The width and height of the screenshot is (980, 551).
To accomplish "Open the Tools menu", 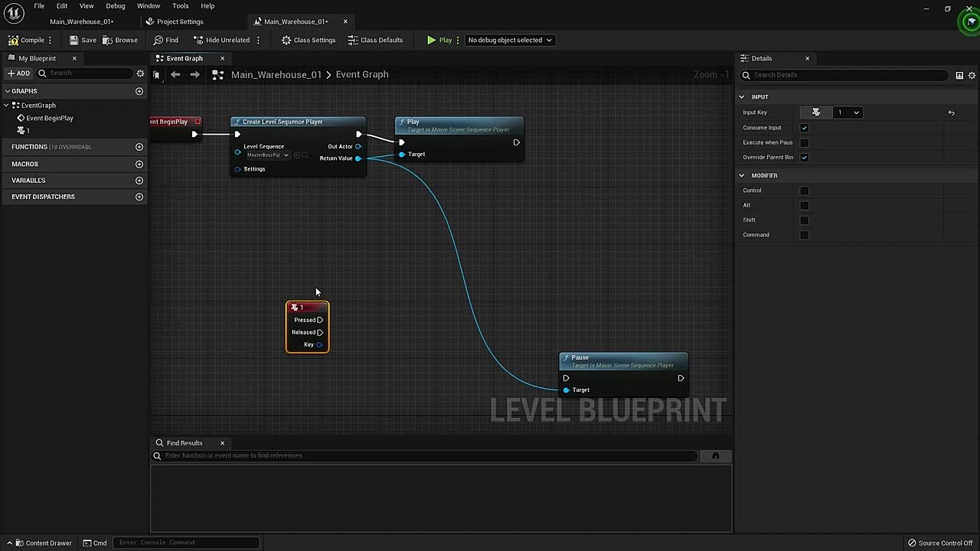I will tap(181, 6).
